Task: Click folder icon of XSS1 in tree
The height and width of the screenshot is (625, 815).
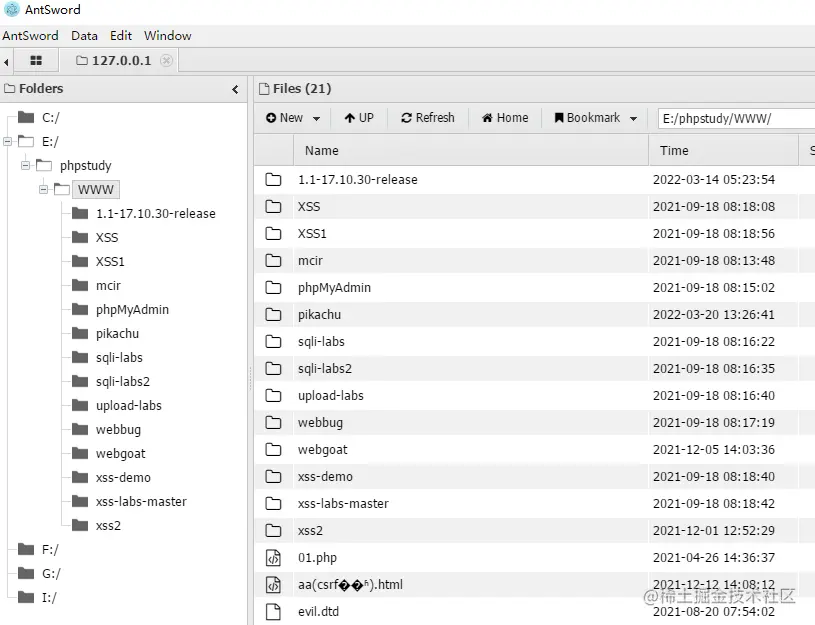Action: (x=80, y=261)
